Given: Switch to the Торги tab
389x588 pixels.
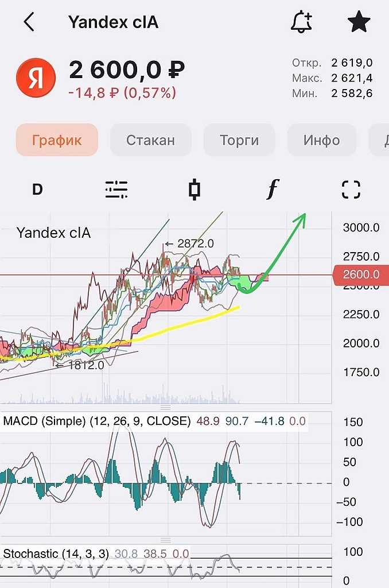Looking at the screenshot, I should [239, 140].
